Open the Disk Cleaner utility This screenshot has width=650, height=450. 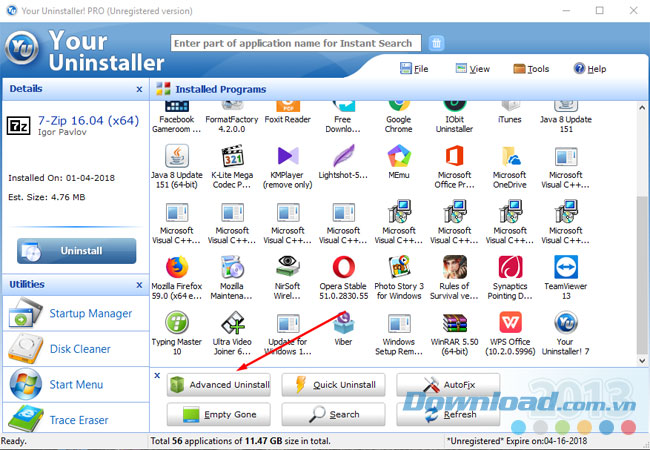point(76,349)
